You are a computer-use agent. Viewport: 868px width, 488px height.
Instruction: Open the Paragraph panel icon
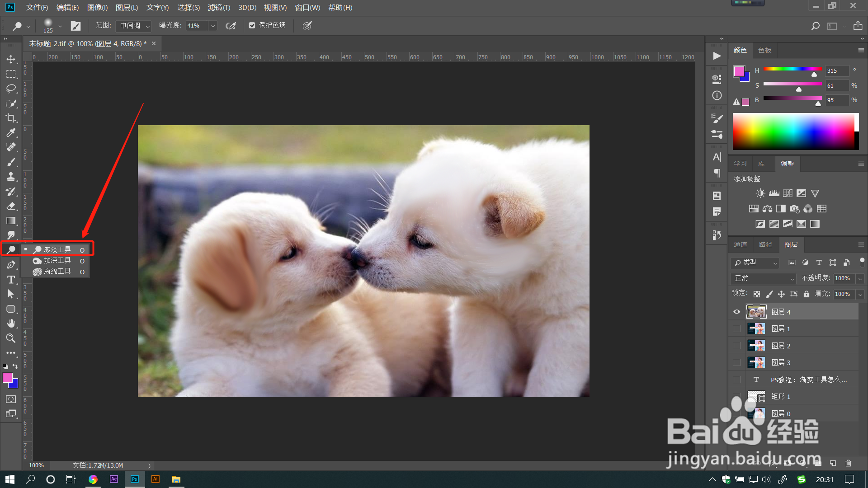(x=717, y=173)
